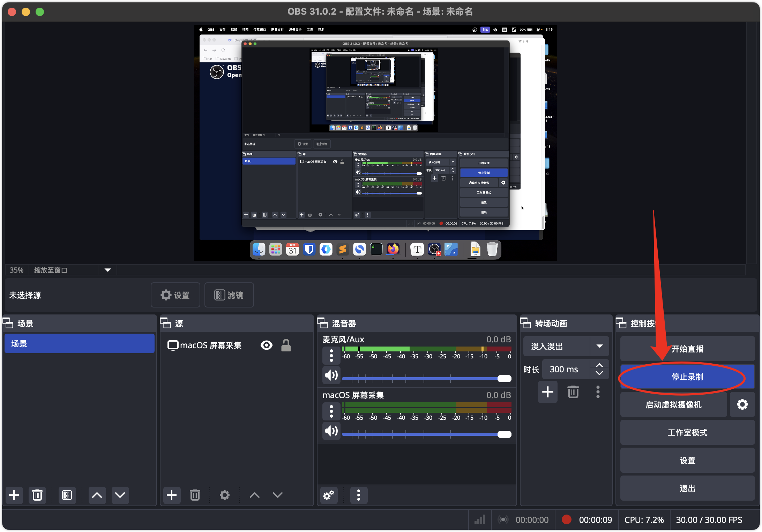Delete the transition with the trash icon
The width and height of the screenshot is (762, 532).
[x=573, y=392]
